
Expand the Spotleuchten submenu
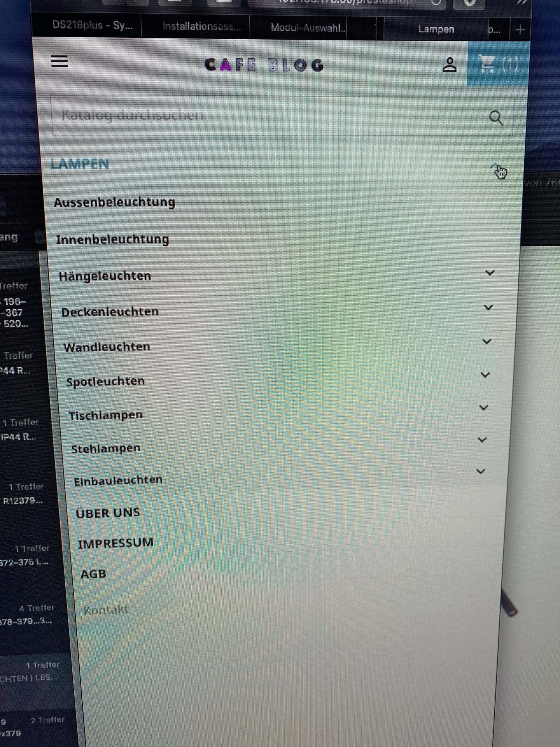coord(485,375)
